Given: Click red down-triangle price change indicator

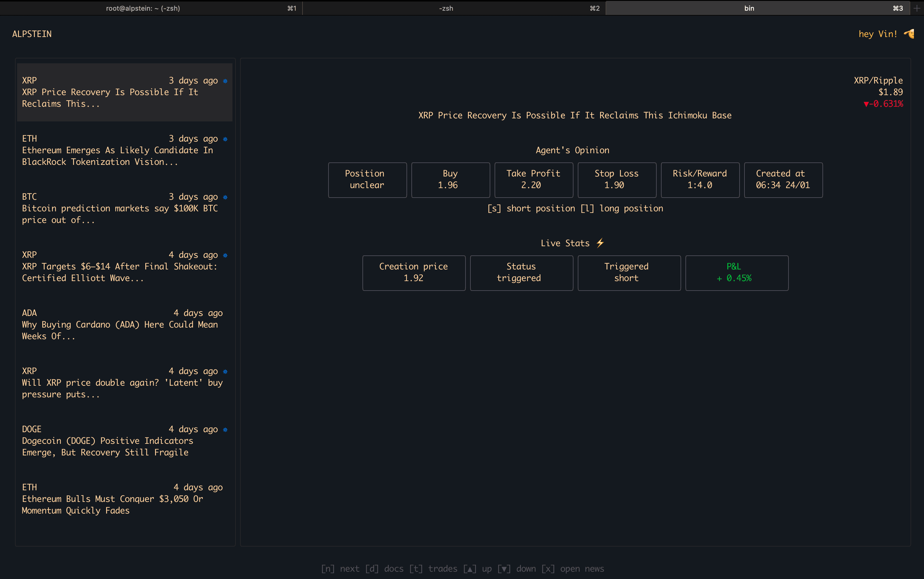Looking at the screenshot, I should coord(866,104).
